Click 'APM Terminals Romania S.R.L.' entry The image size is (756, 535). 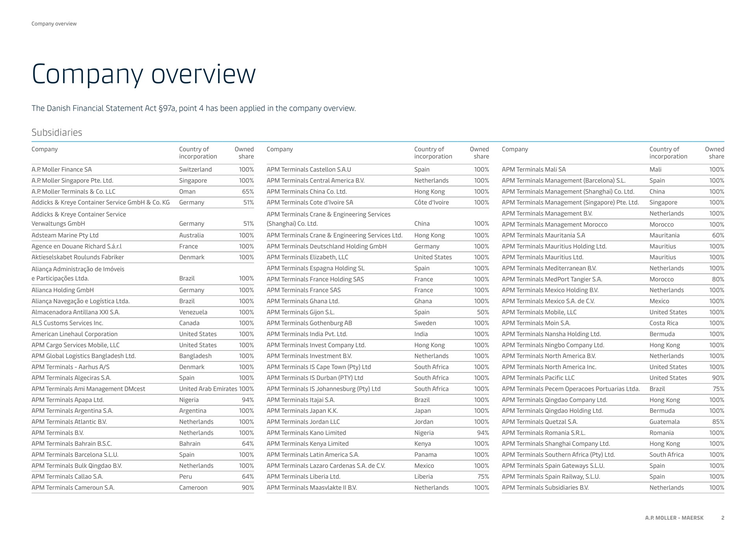point(544,433)
